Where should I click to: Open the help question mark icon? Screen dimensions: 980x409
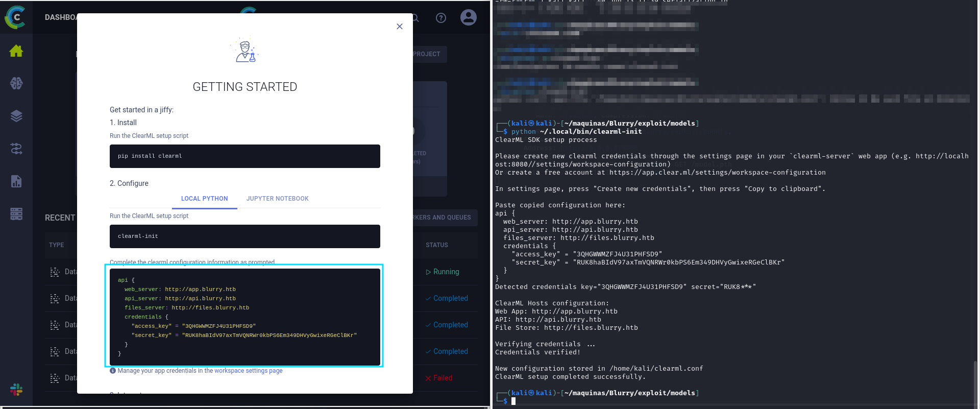pyautogui.click(x=441, y=18)
